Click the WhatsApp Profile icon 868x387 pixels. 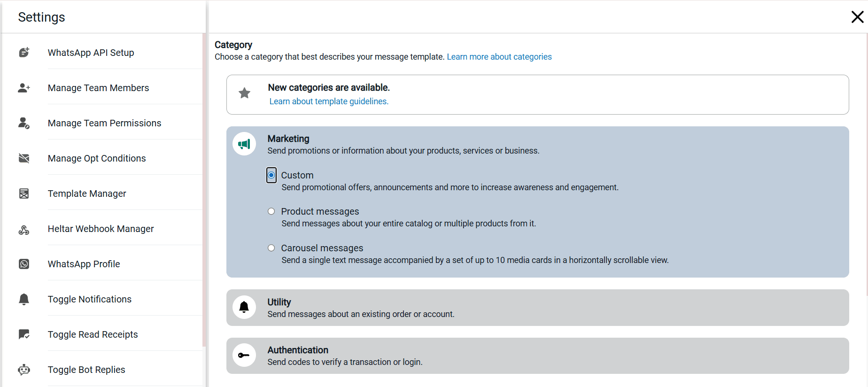click(24, 264)
